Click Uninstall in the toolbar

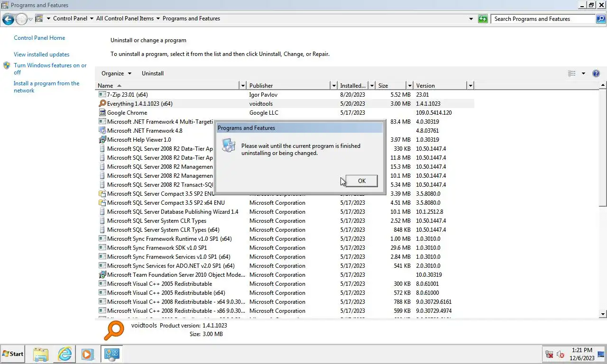[153, 73]
